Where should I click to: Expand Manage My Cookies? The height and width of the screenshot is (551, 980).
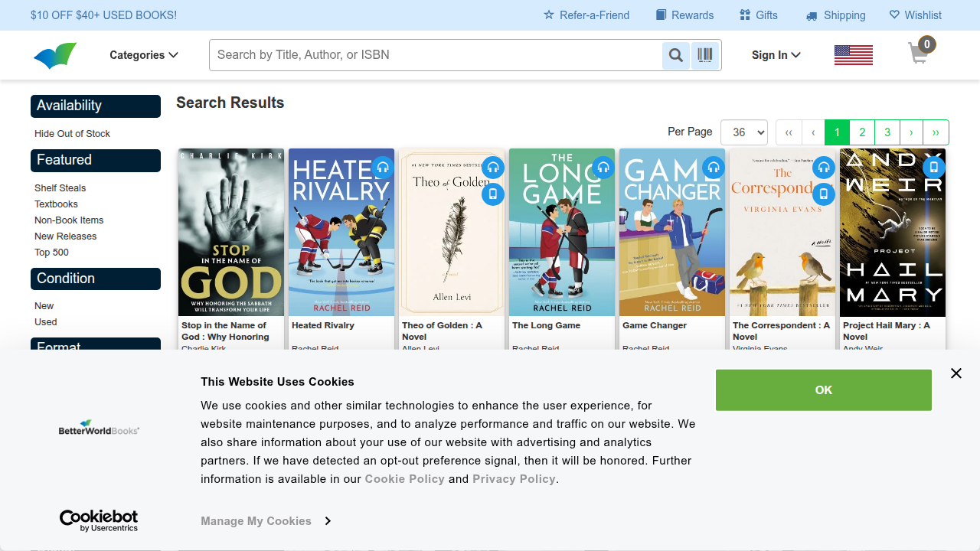(266, 521)
